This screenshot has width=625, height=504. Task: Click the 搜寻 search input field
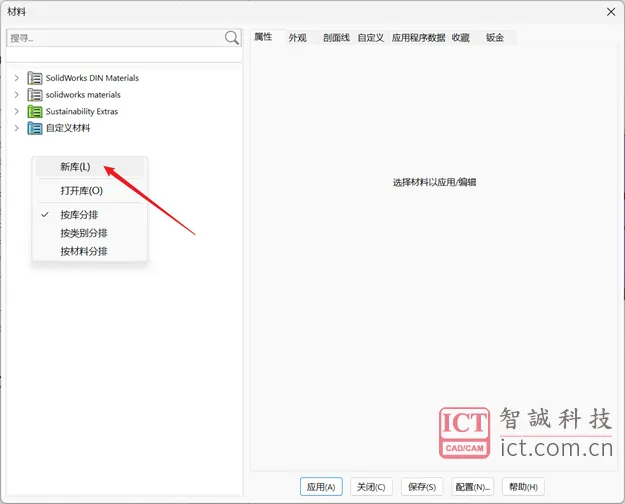(114, 38)
